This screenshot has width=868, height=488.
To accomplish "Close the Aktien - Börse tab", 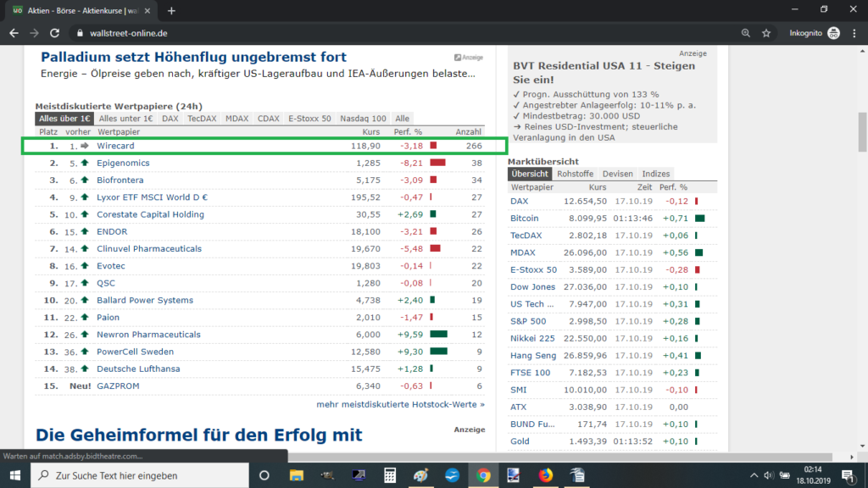I will (x=147, y=10).
